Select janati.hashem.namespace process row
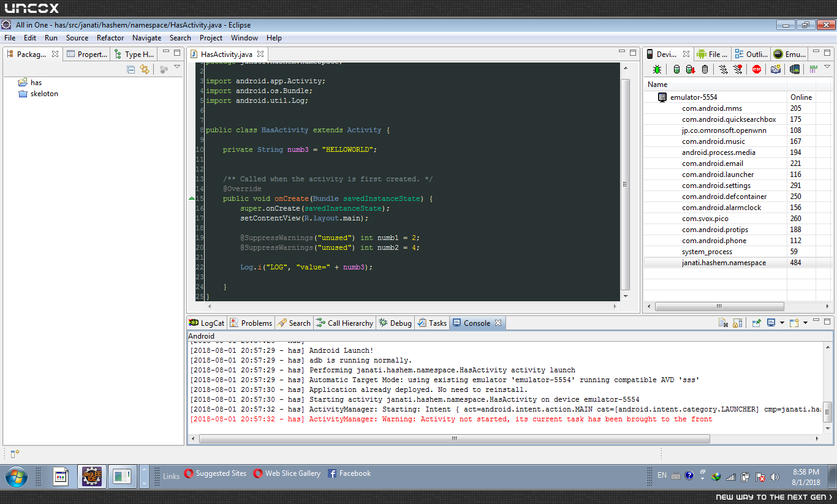837x504 pixels. tap(737, 262)
